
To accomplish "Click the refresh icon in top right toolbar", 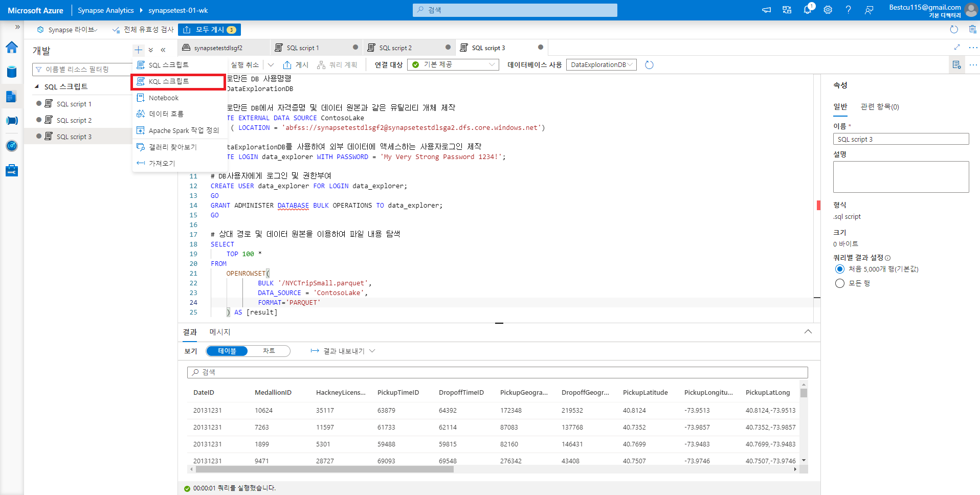I will [954, 30].
